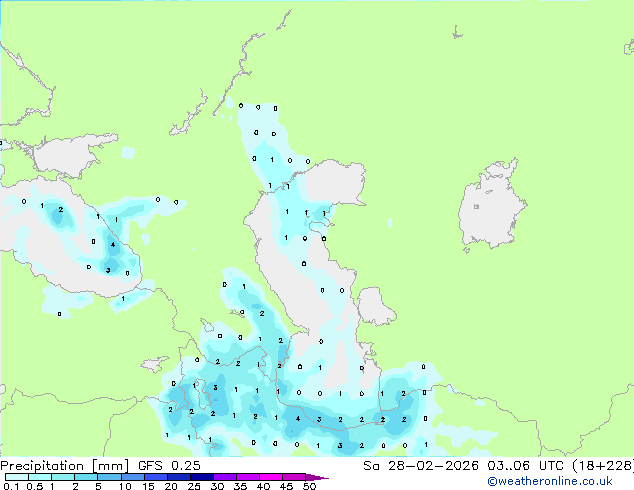Viewport: 634px width, 490px height.
Task: Click the '(18+228)' forecast run text
Action: coord(603,466)
